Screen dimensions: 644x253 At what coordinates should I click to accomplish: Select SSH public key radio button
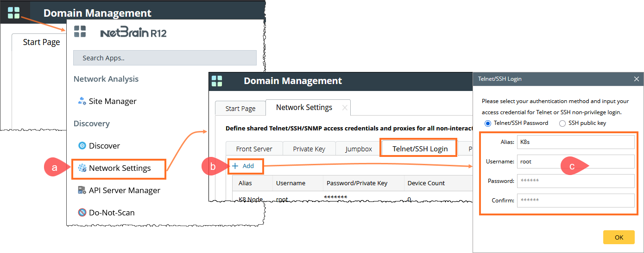[562, 123]
